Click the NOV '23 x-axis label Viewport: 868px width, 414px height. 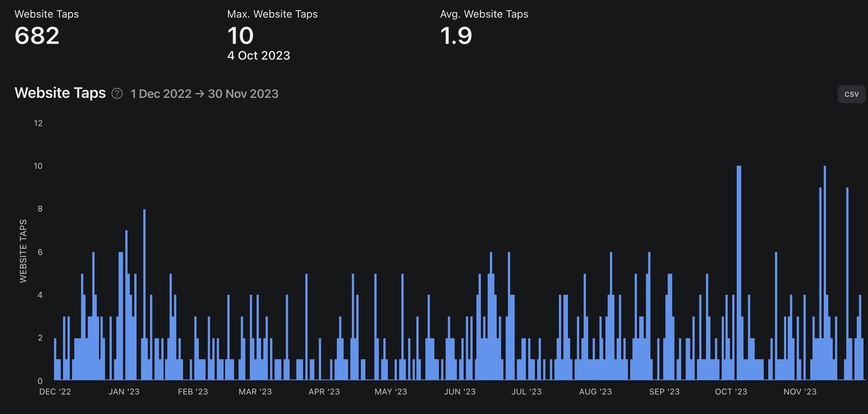point(800,392)
